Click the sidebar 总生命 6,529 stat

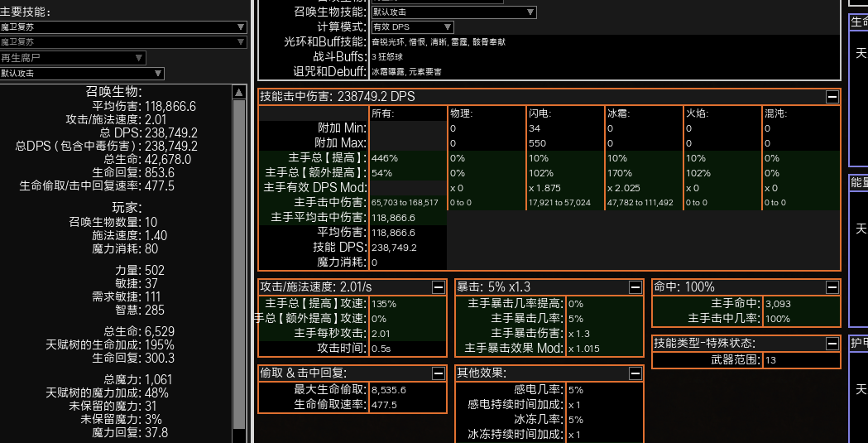point(139,332)
